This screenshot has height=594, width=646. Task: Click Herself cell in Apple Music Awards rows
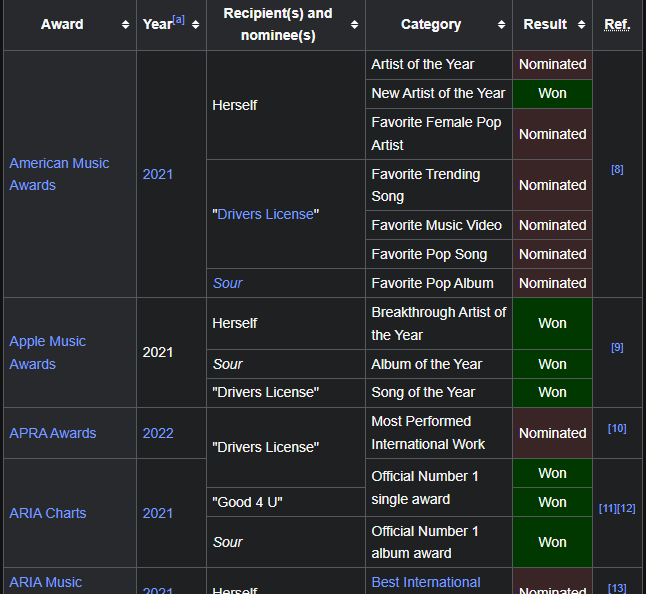[x=286, y=324]
